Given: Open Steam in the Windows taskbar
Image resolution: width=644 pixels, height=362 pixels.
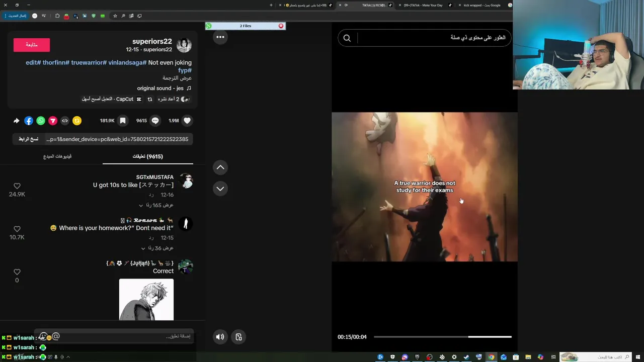Looking at the screenshot, I should [x=466, y=357].
